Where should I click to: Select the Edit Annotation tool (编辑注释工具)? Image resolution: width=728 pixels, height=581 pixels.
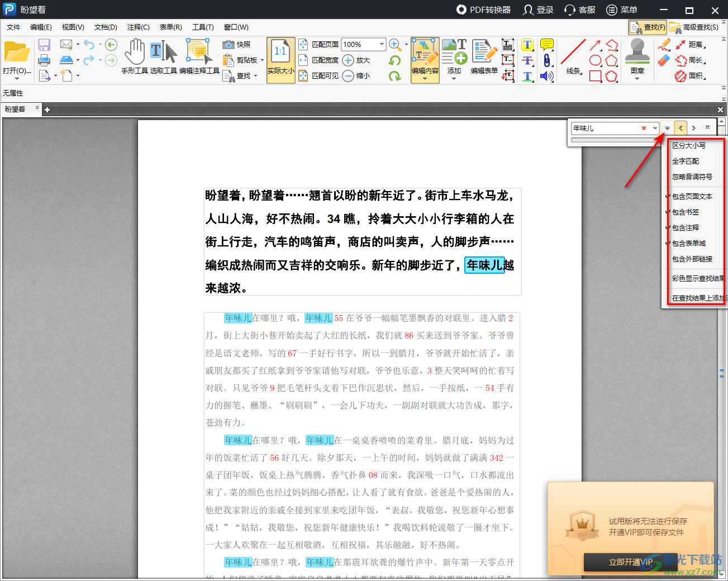(199, 56)
